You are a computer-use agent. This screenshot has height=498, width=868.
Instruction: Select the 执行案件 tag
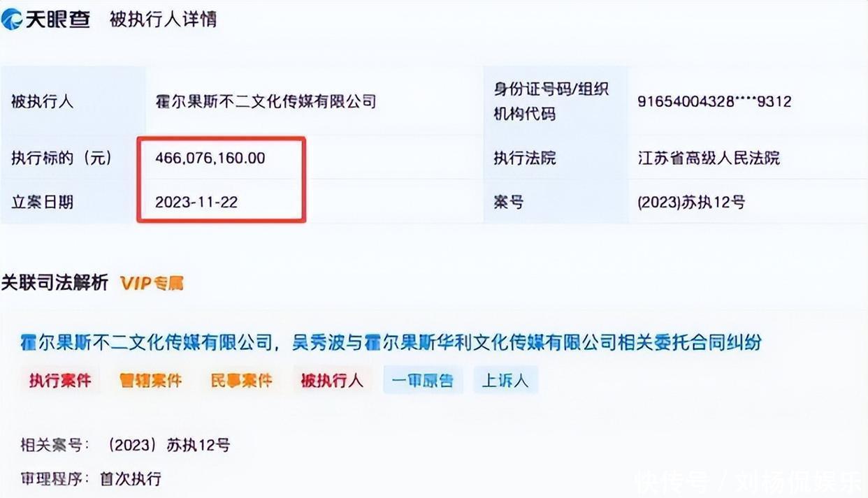pyautogui.click(x=60, y=381)
